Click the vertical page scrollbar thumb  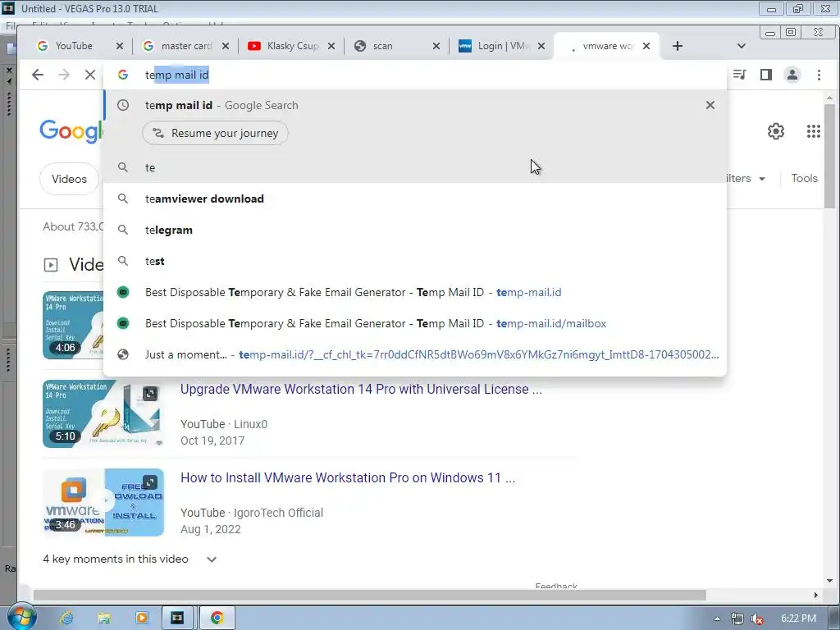coord(829,155)
